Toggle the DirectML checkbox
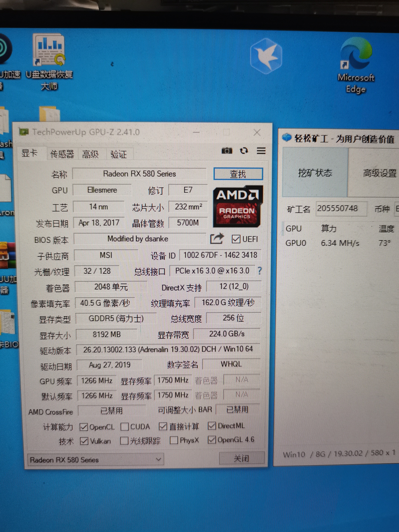 [212, 426]
